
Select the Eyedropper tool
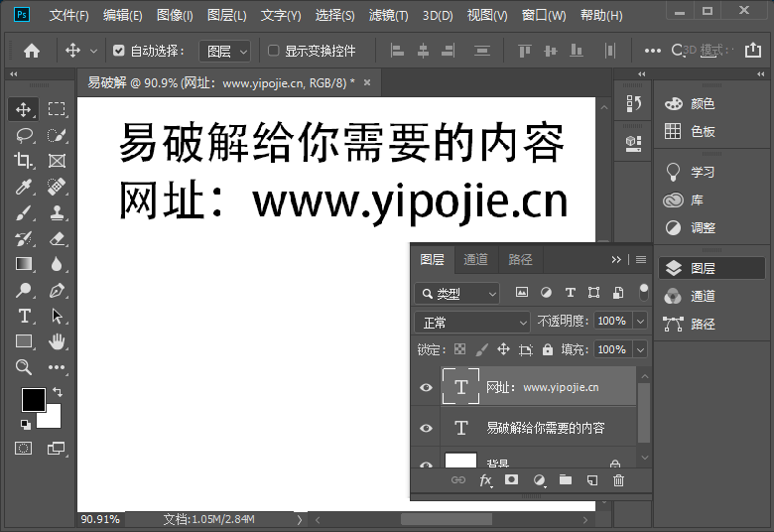click(23, 187)
